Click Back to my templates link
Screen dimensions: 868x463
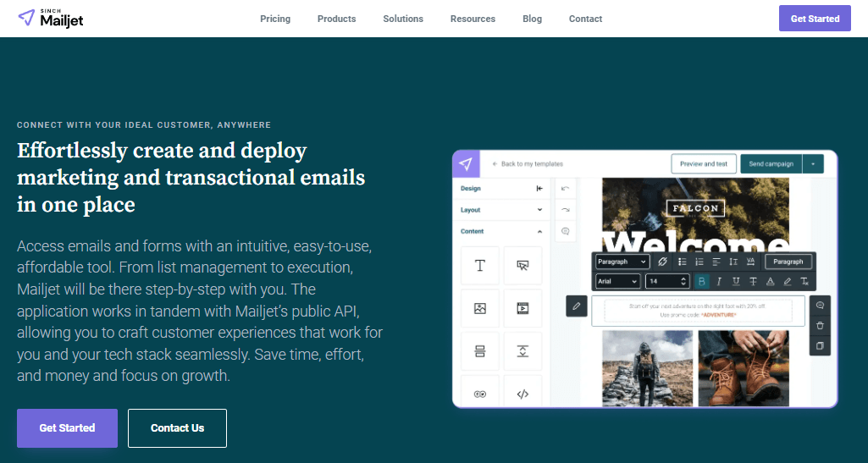point(528,164)
